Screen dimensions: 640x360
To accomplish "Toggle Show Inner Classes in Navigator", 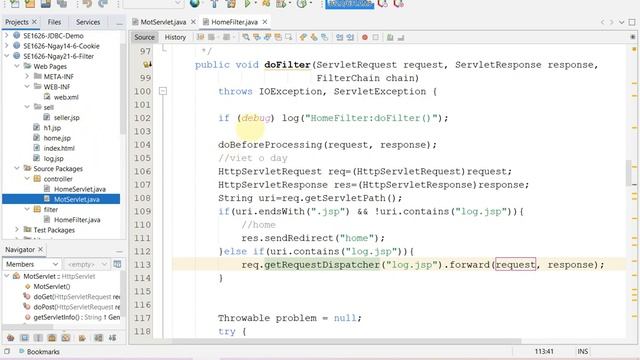I will pos(66,338).
